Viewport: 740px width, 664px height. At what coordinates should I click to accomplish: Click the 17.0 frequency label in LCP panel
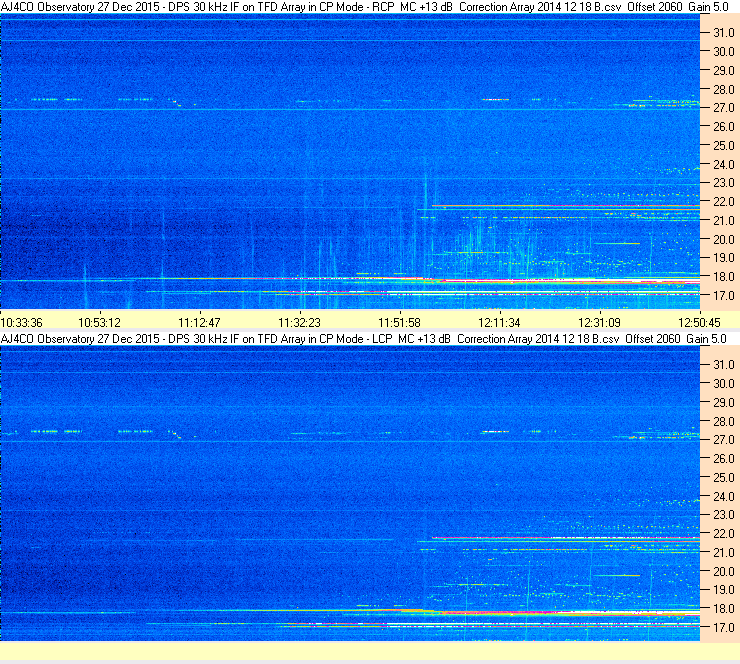coord(724,628)
